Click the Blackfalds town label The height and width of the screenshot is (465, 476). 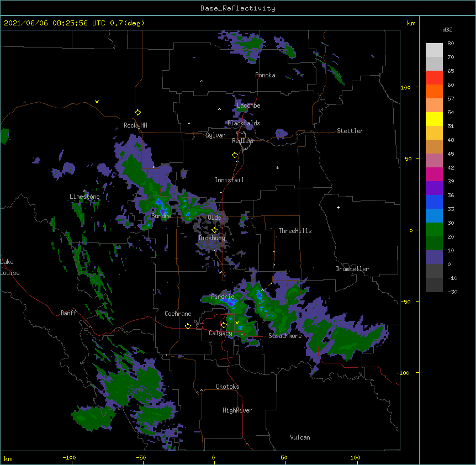tap(244, 123)
